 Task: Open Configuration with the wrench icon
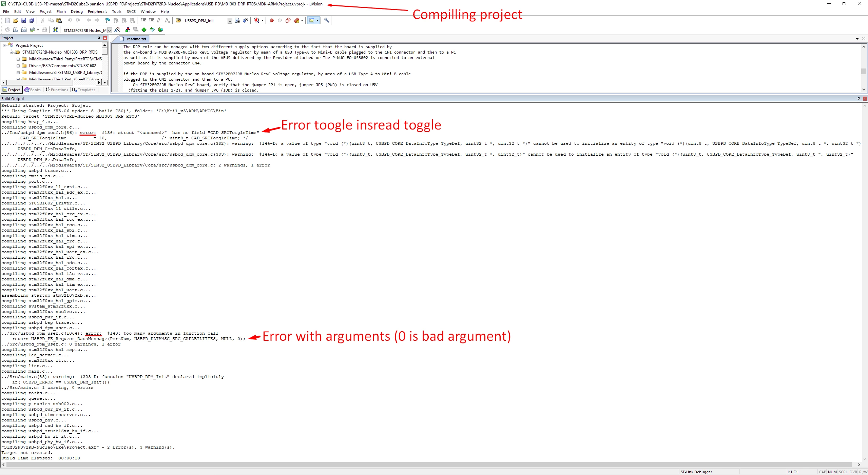tap(327, 20)
